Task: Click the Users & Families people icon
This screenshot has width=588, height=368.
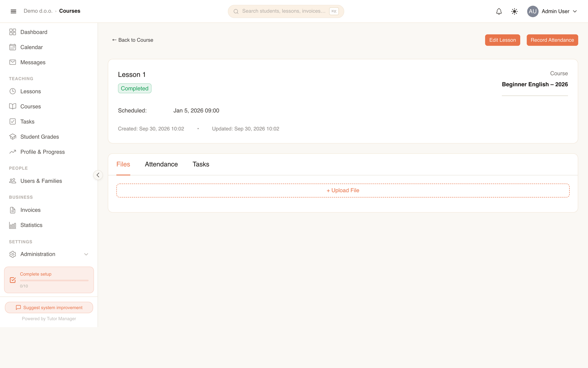Action: 13,181
